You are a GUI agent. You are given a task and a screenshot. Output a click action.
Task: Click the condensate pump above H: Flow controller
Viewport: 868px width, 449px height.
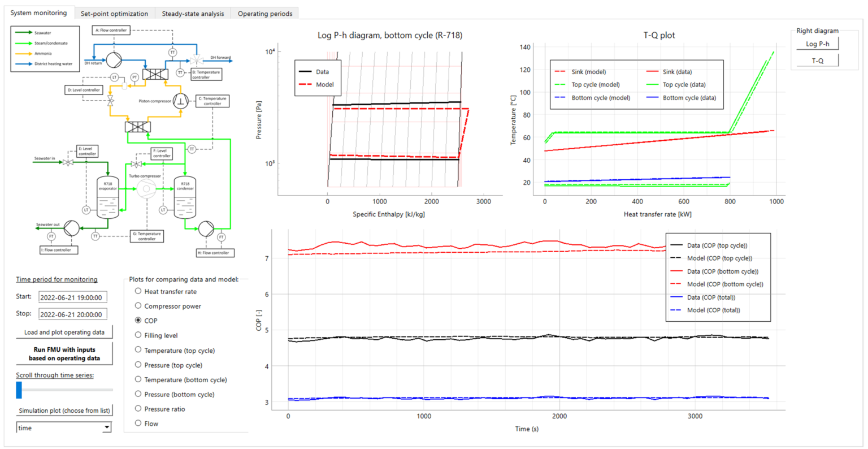click(x=206, y=228)
